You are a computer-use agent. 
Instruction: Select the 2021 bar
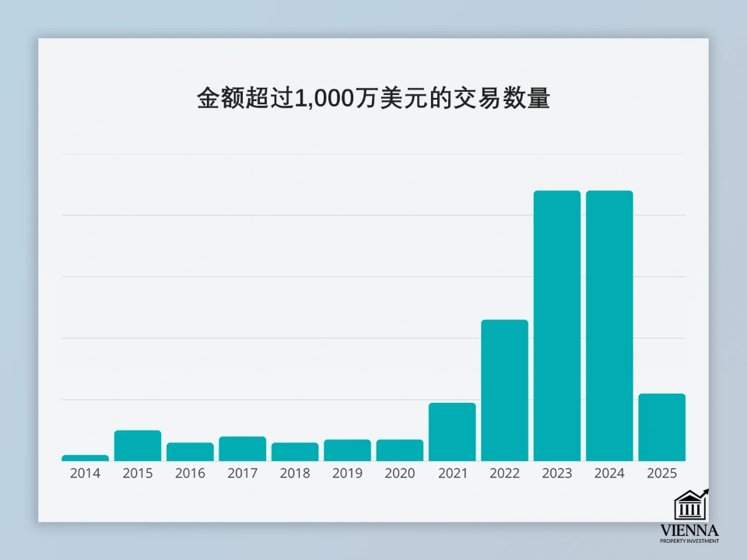[x=451, y=430]
